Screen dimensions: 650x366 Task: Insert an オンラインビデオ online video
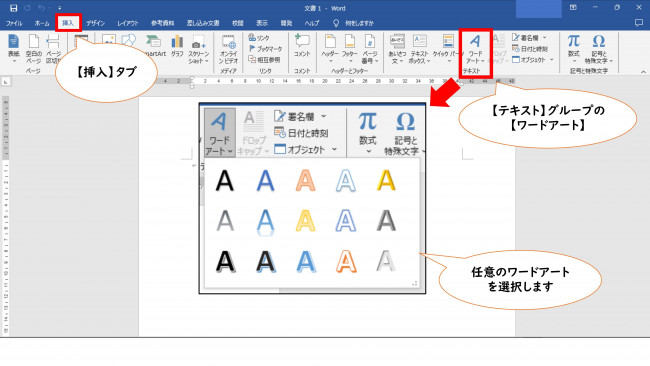click(228, 49)
